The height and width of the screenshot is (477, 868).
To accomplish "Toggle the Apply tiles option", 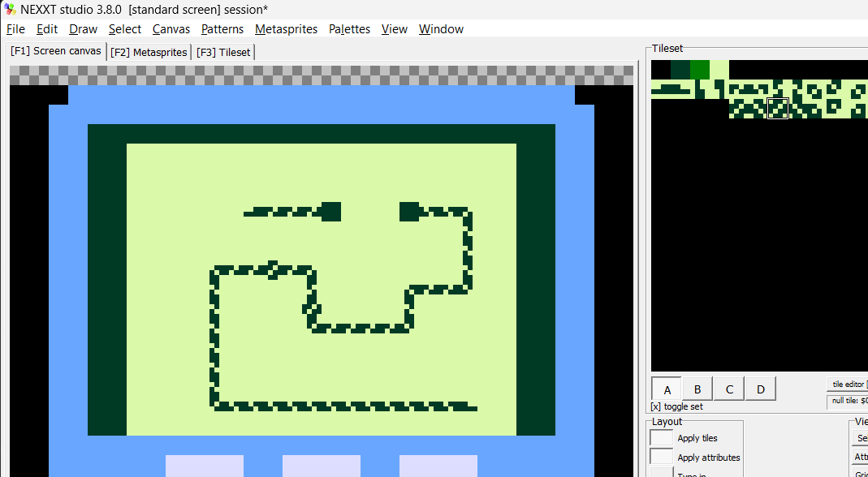I will click(661, 438).
